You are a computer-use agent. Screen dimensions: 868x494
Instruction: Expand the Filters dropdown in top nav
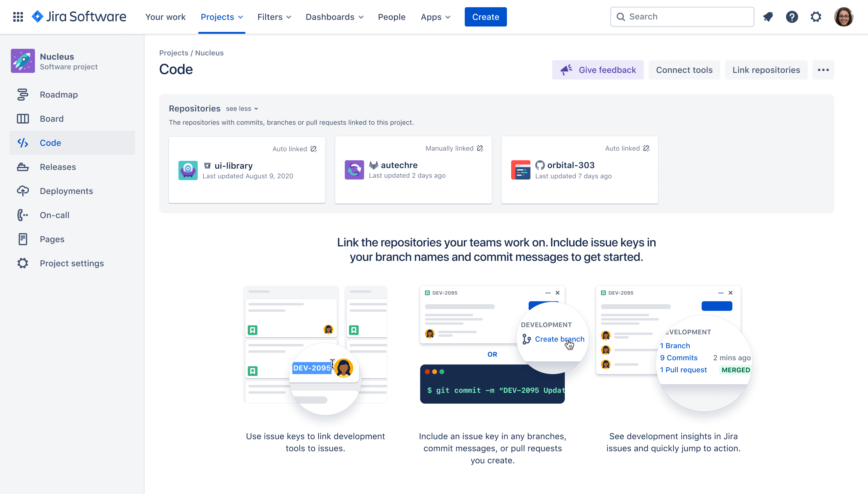pos(274,17)
